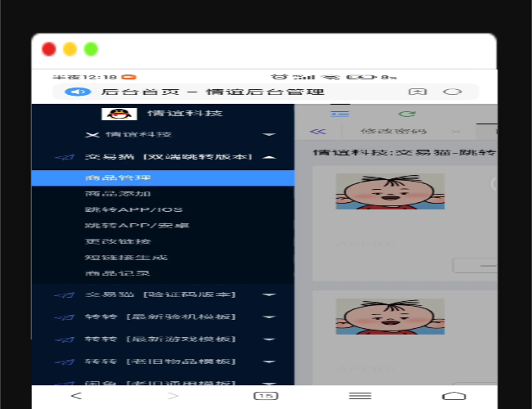Click the alarm clock icon in status bar
Viewport: 532px width, 409px height.
coord(279,77)
